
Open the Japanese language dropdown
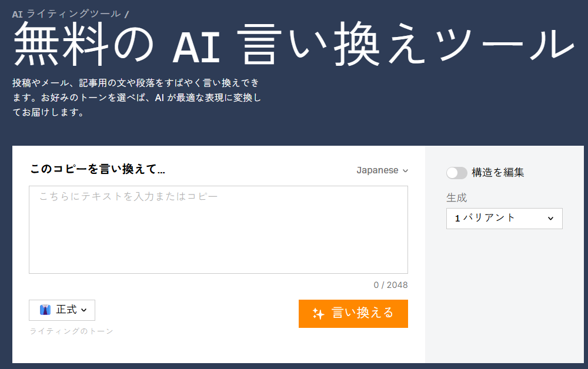382,170
